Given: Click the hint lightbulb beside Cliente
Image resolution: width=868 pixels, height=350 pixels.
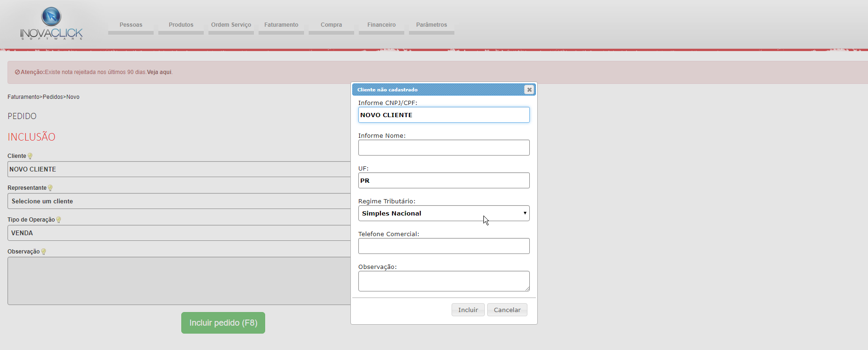Looking at the screenshot, I should point(30,156).
